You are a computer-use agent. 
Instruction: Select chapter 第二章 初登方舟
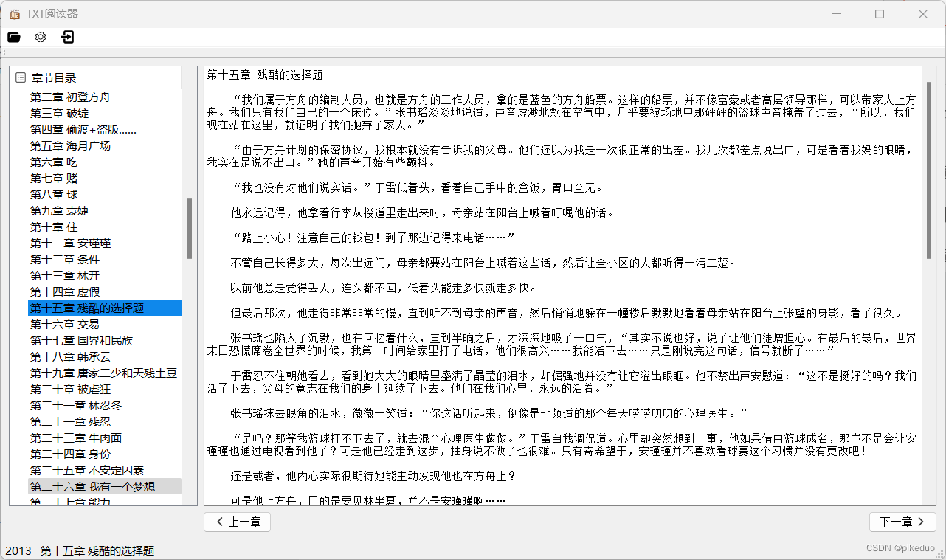(70, 97)
